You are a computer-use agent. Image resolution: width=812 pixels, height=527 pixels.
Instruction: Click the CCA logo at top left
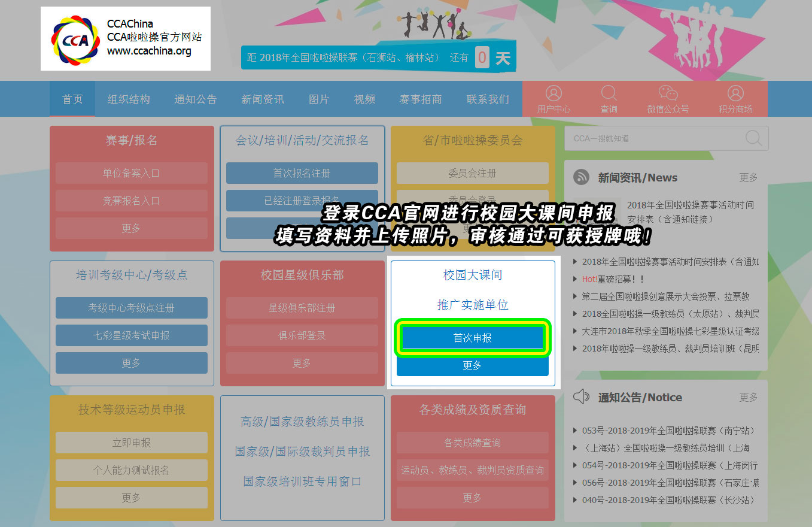pyautogui.click(x=74, y=40)
